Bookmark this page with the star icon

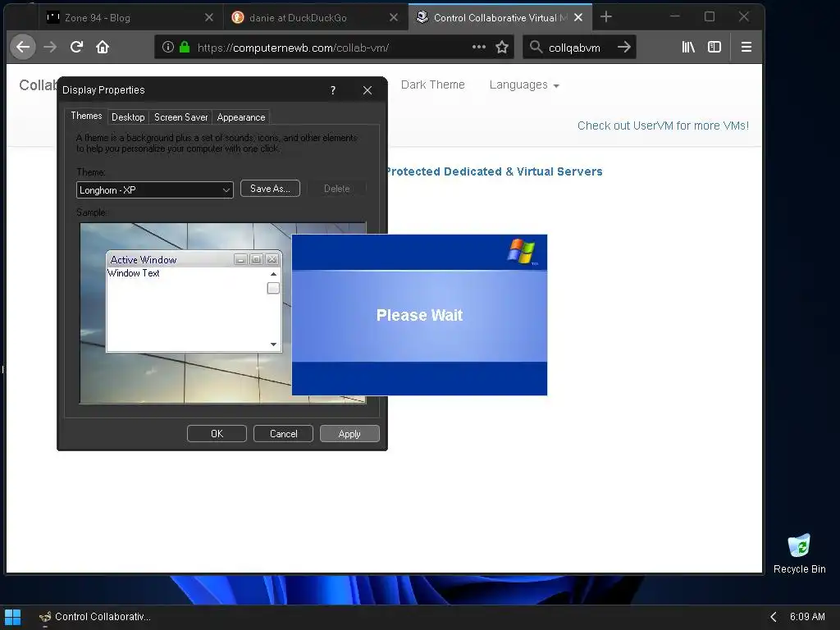tap(502, 47)
